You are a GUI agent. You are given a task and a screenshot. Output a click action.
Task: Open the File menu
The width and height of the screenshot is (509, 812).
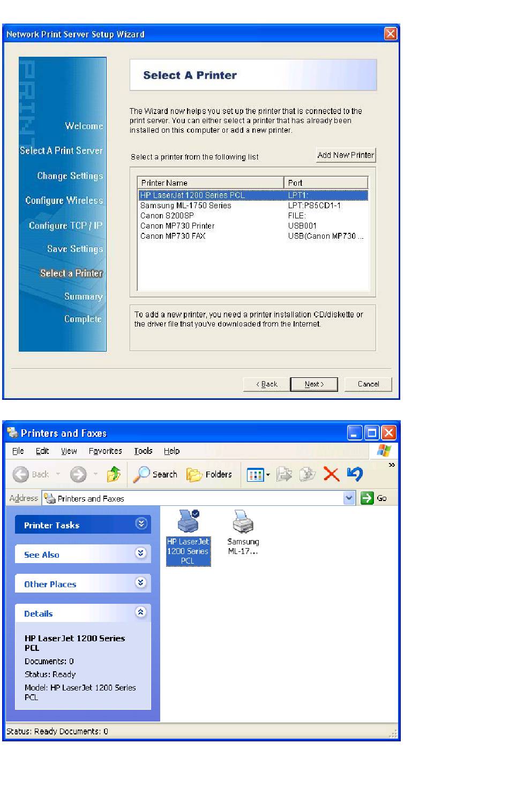tap(18, 451)
